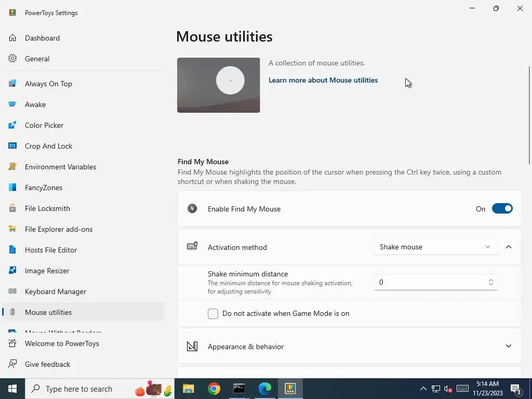Select the Crop And Lock icon

(12, 146)
